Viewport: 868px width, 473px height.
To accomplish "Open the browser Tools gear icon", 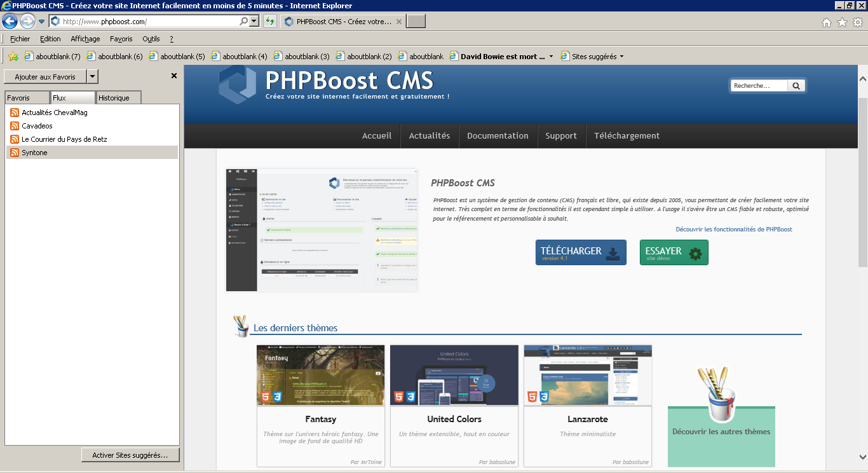I will point(857,22).
